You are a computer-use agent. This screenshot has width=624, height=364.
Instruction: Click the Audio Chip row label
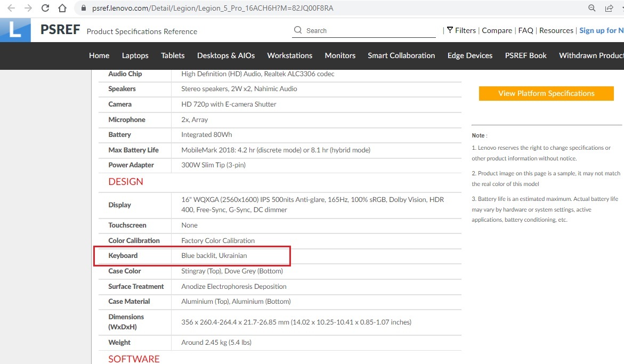pos(125,74)
